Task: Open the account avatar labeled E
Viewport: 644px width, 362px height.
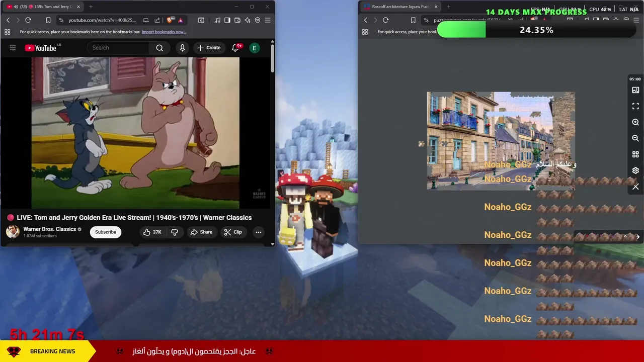Action: tap(255, 48)
